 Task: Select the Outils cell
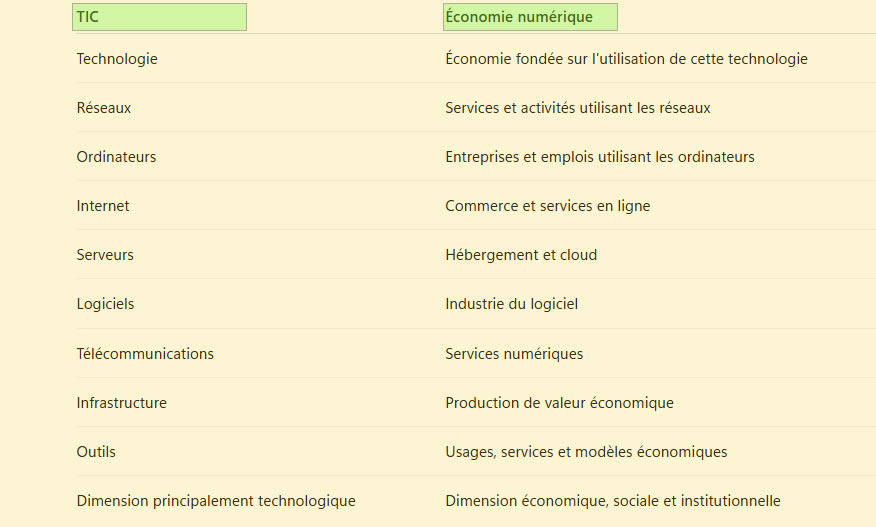(x=96, y=452)
